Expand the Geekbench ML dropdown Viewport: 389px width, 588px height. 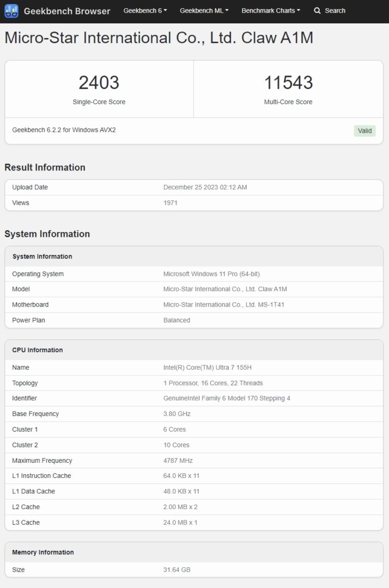(x=204, y=11)
